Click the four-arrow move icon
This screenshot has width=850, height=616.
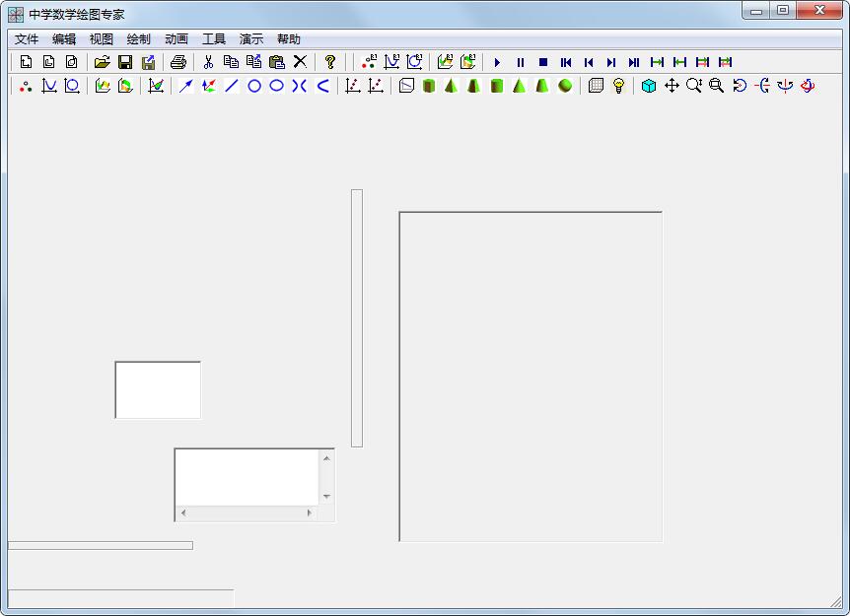click(x=672, y=86)
